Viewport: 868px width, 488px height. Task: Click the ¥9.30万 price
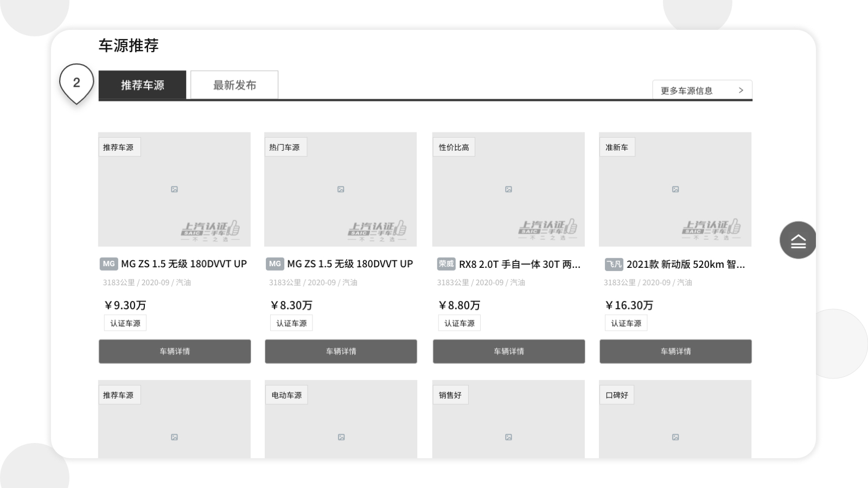(x=125, y=305)
